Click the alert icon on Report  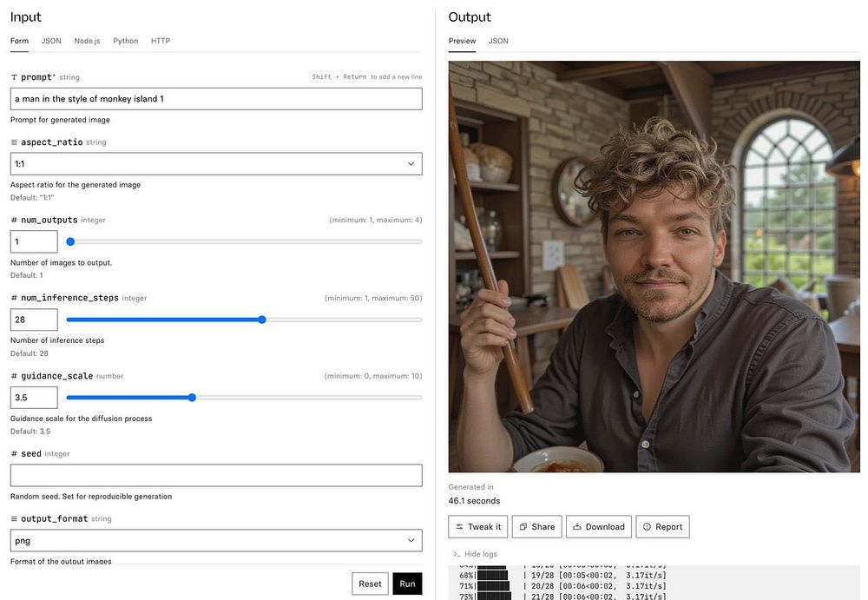[x=647, y=527]
